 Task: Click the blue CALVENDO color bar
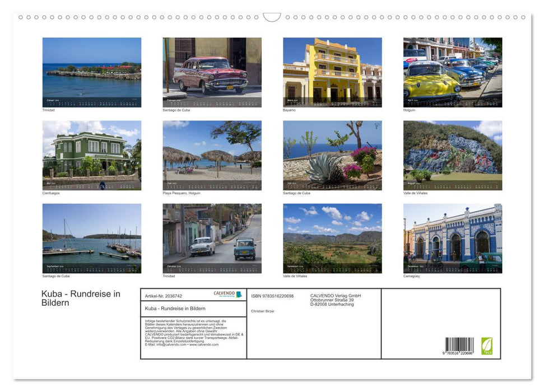tap(239, 295)
